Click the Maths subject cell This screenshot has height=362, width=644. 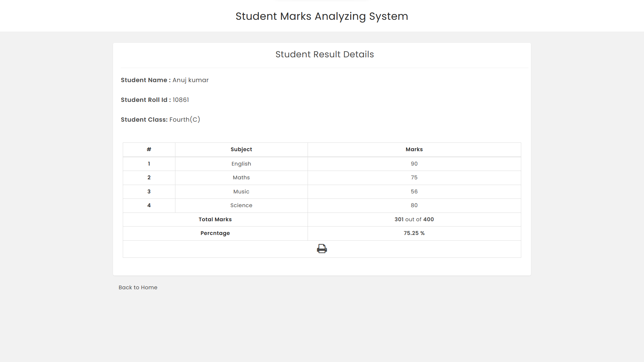[241, 178]
